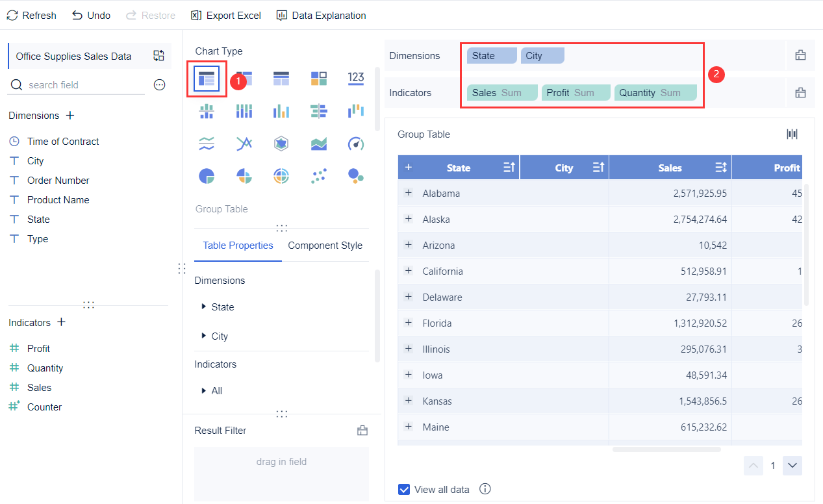
Task: Select the indicator card (123) chart type
Action: (x=356, y=78)
